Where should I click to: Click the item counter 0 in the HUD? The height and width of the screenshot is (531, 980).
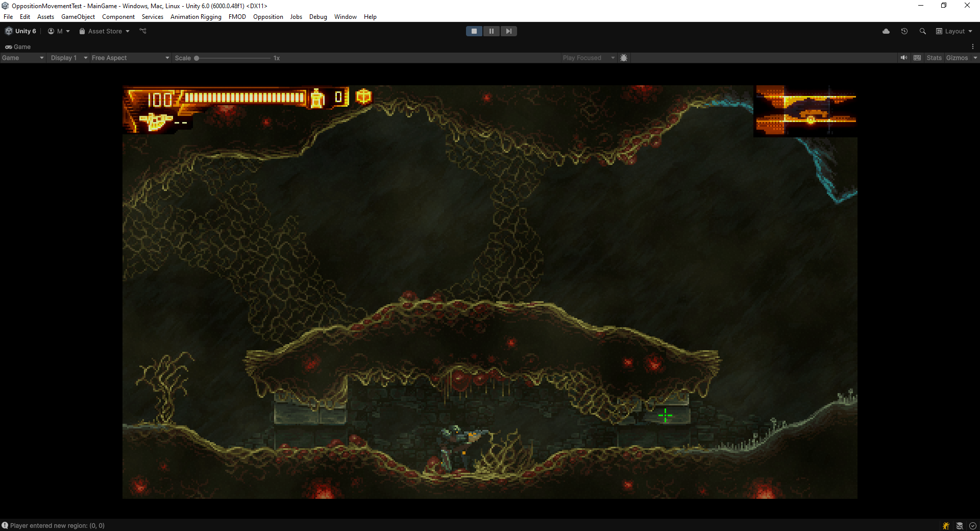(339, 96)
